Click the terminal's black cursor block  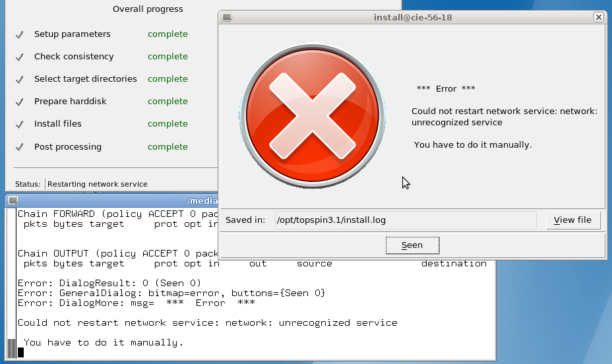[20, 352]
